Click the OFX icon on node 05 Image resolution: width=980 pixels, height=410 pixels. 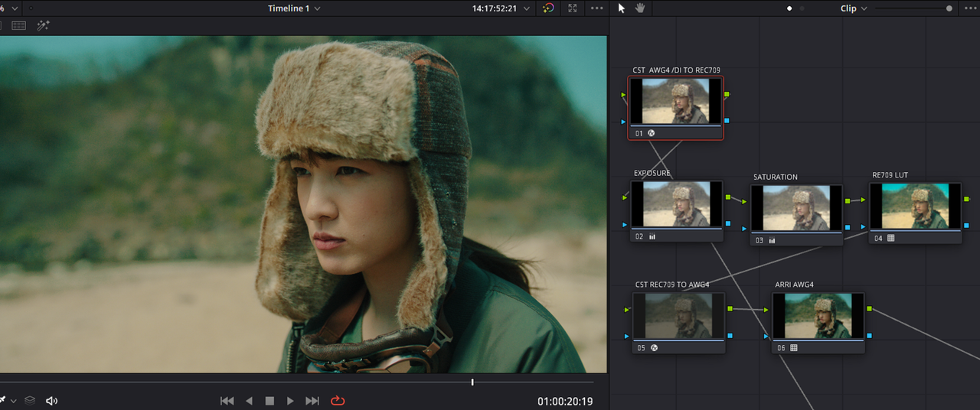[654, 348]
